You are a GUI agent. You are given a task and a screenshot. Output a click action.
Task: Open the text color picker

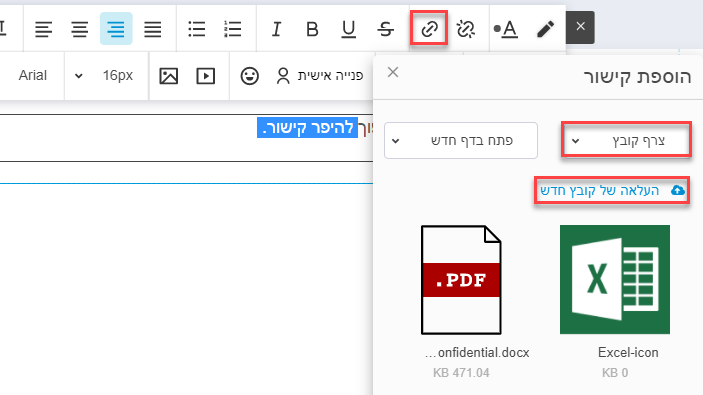(506, 29)
